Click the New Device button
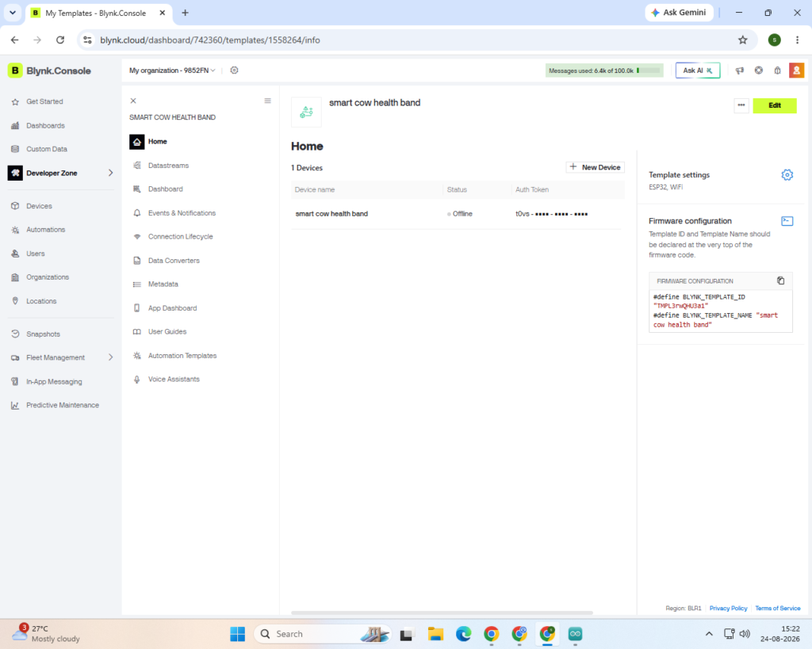This screenshot has height=649, width=812. coord(595,167)
